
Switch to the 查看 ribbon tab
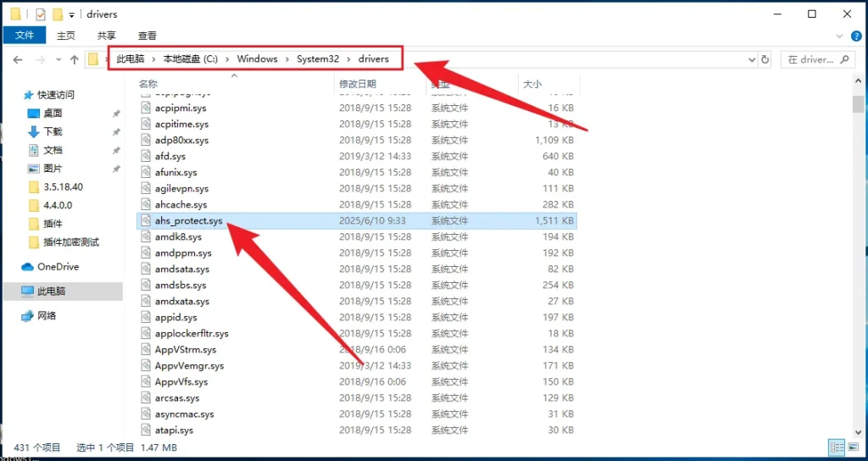(x=147, y=36)
